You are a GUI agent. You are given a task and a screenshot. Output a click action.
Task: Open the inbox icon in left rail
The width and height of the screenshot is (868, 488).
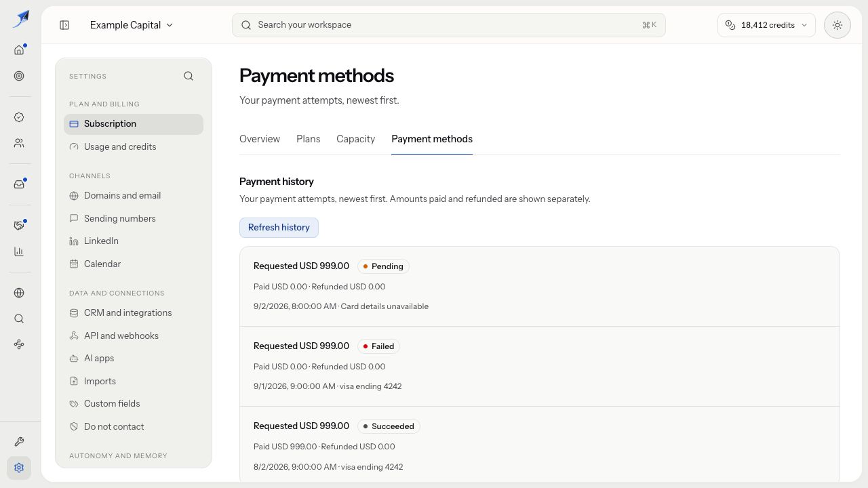pos(19,184)
